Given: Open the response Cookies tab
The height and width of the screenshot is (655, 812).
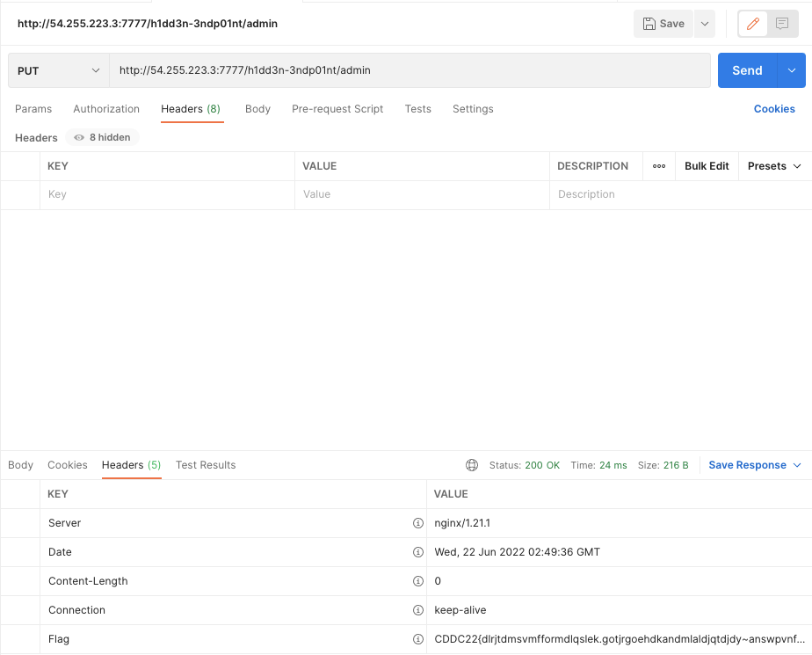Looking at the screenshot, I should [x=68, y=465].
